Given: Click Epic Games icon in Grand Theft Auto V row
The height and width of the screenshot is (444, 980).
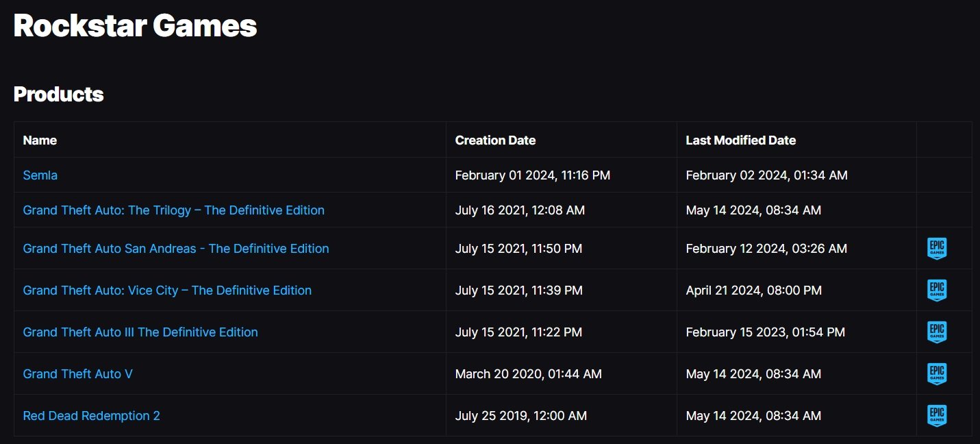Looking at the screenshot, I should point(937,374).
